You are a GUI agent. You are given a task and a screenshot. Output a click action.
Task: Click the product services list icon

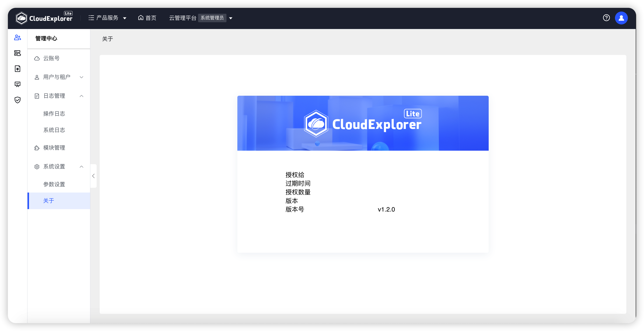(91, 18)
